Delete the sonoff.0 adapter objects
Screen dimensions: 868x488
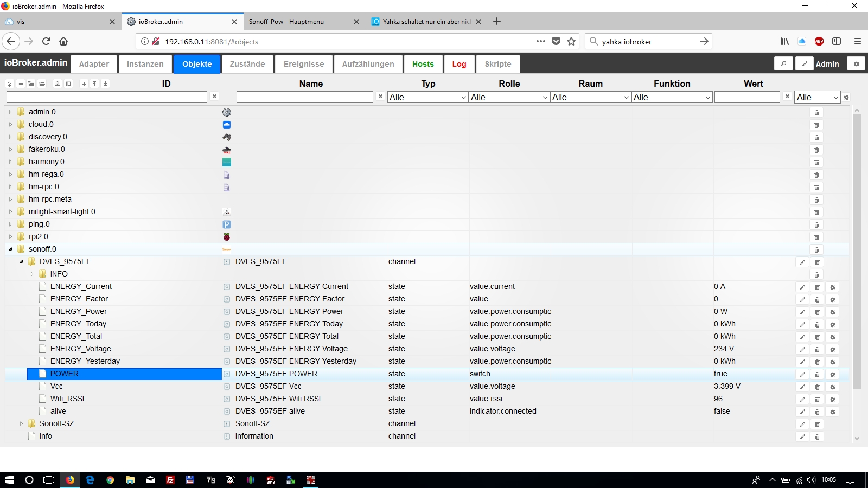pos(816,250)
